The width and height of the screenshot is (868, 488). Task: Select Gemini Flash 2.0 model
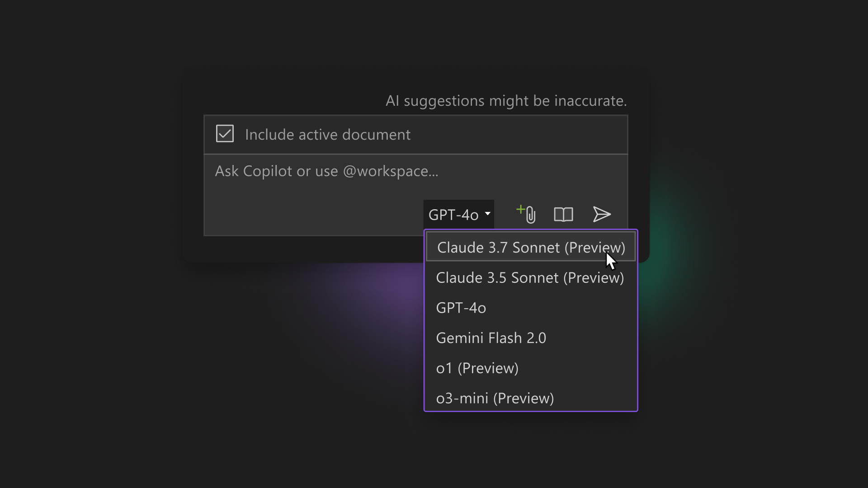(491, 338)
